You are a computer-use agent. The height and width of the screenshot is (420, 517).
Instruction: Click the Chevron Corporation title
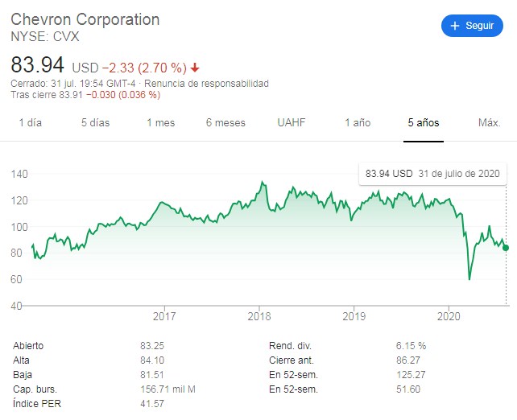[x=85, y=19]
